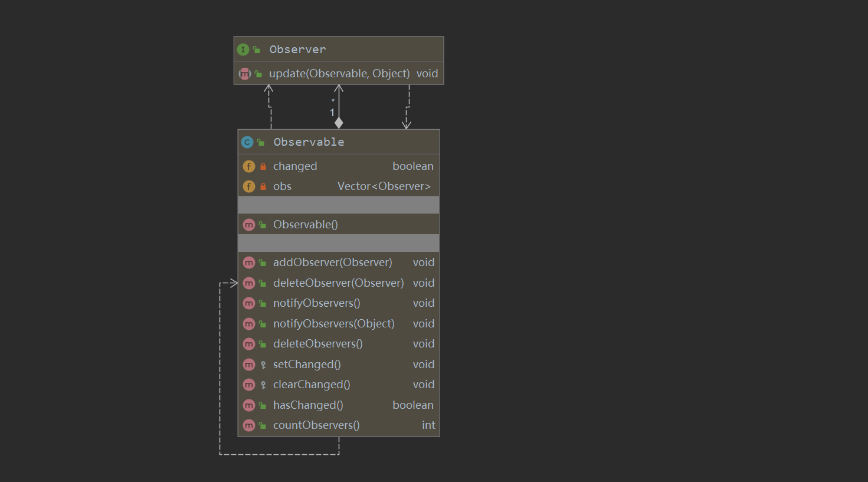This screenshot has width=868, height=482.
Task: Click the field icon beside obs
Action: coord(249,186)
